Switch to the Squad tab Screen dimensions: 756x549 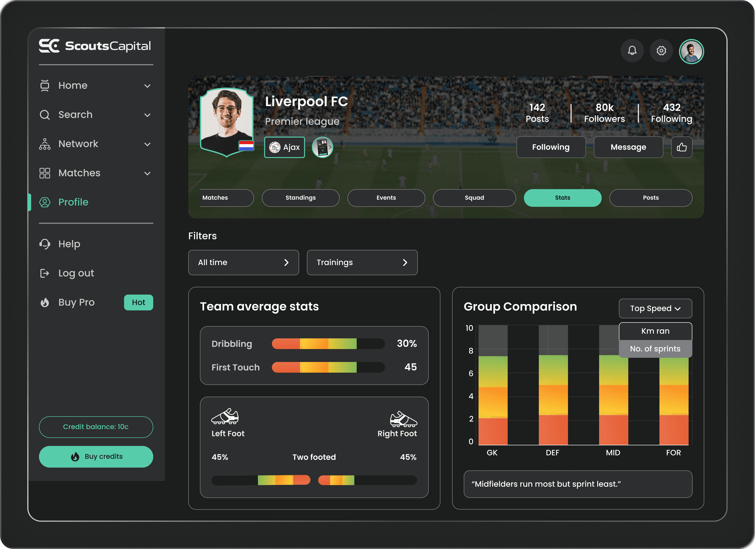[474, 198]
